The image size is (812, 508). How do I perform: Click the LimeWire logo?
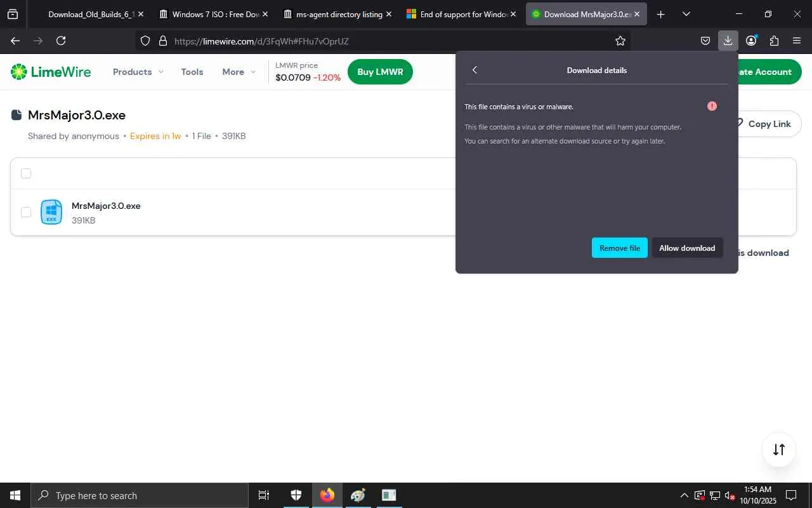tap(51, 72)
